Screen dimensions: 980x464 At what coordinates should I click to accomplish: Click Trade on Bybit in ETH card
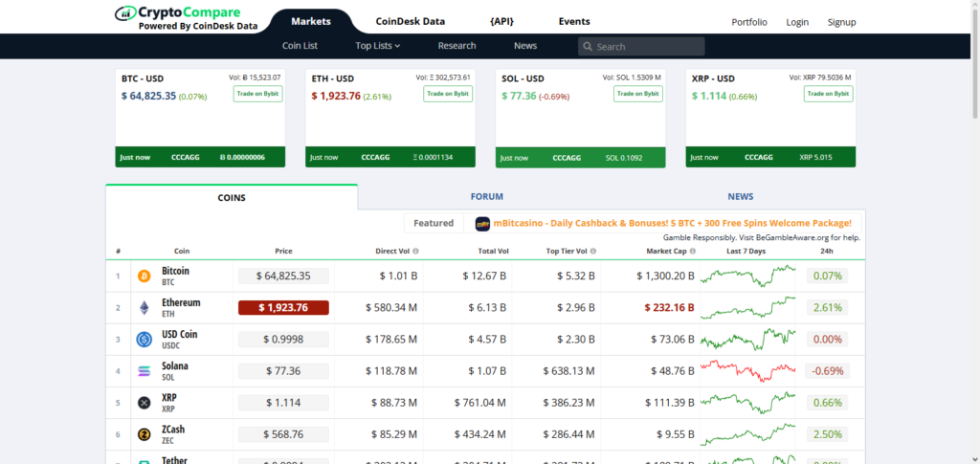coord(448,94)
